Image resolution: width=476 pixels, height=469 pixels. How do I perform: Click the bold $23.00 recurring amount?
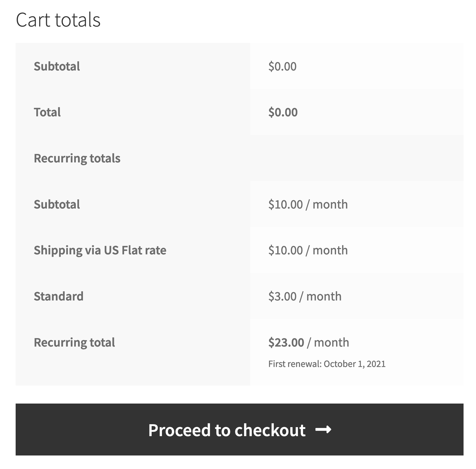pos(286,342)
